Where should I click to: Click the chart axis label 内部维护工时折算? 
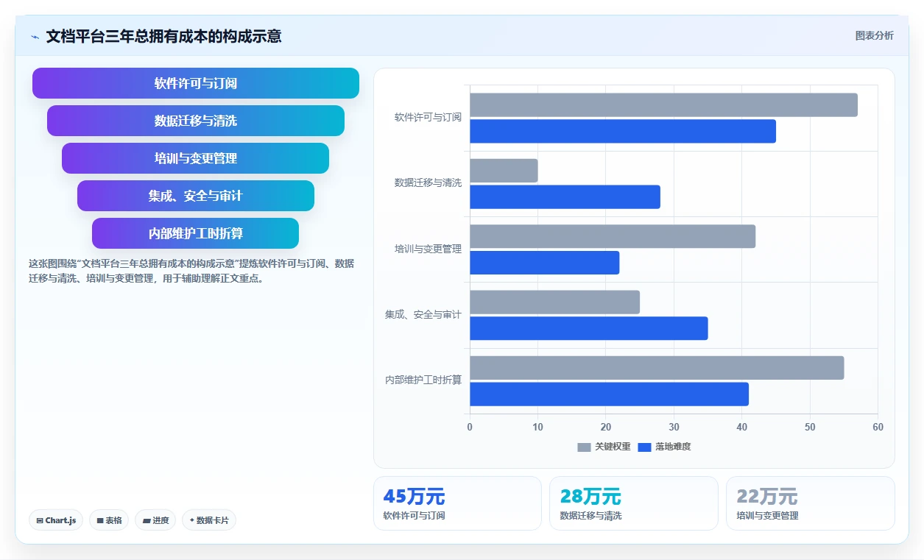pyautogui.click(x=423, y=380)
